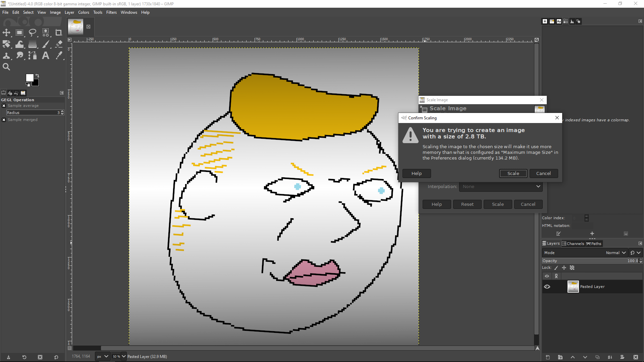Screen dimensions: 644x362
Task: Select the Zoom magnifier tool
Action: [x=6, y=67]
